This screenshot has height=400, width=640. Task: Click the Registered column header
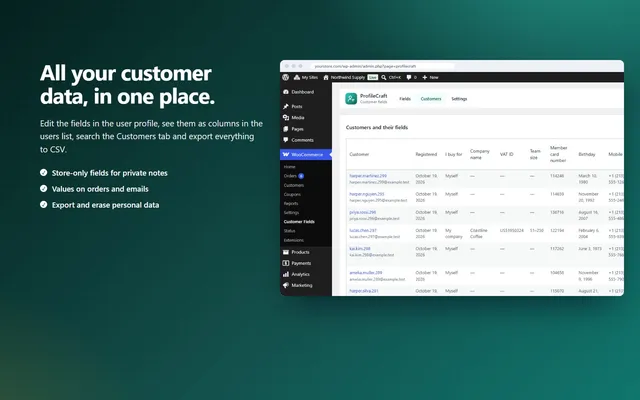pos(426,154)
